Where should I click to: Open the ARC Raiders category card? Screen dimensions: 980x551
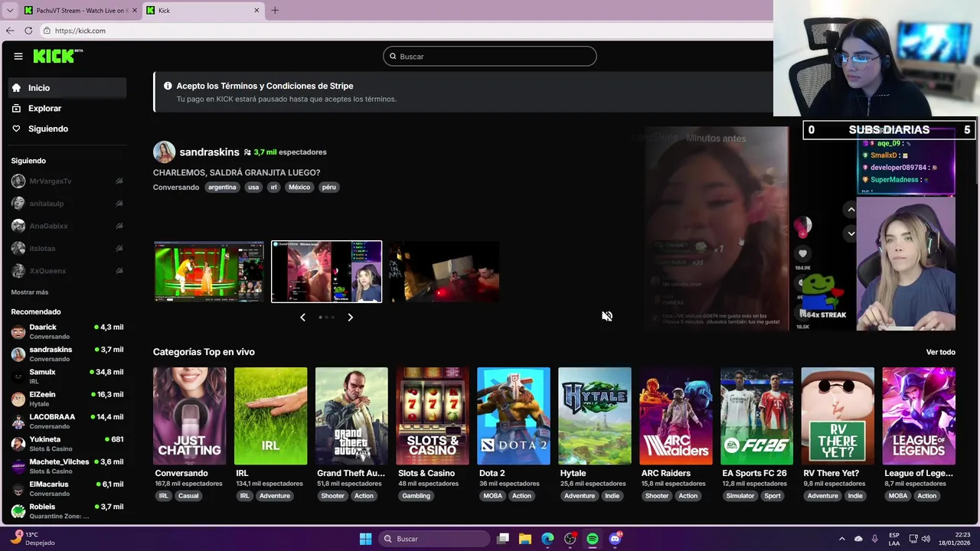coord(676,416)
